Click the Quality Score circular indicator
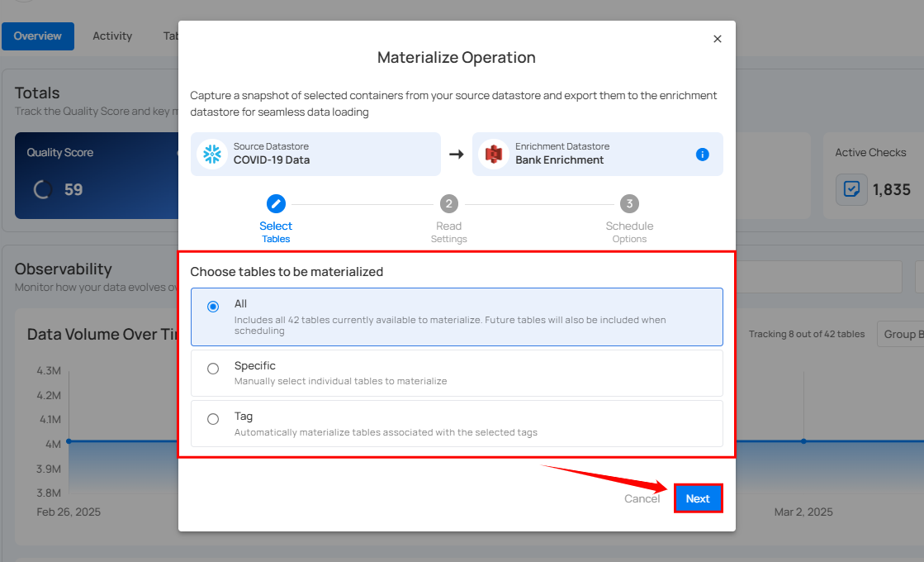Screen dimensions: 924x562 (x=43, y=189)
